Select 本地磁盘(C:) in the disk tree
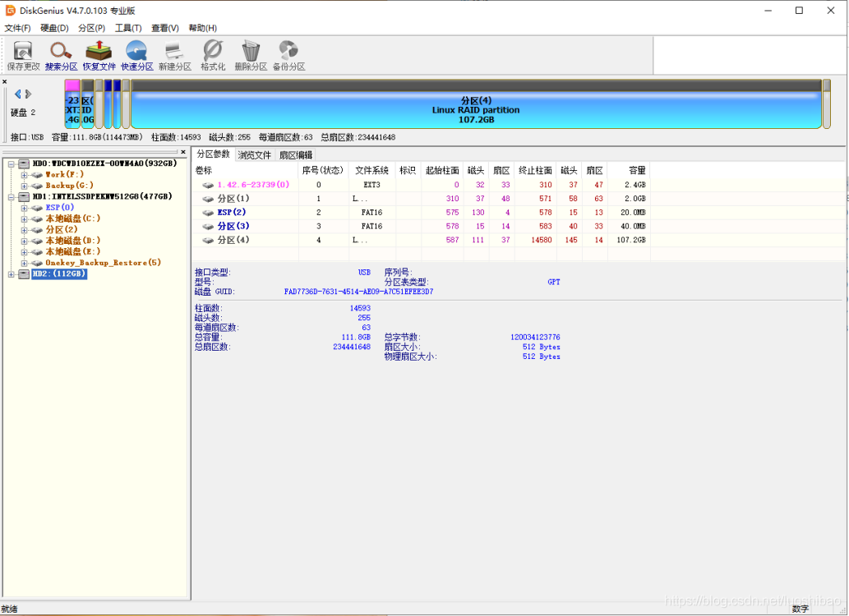Screen dimensions: 849x616 coord(72,218)
